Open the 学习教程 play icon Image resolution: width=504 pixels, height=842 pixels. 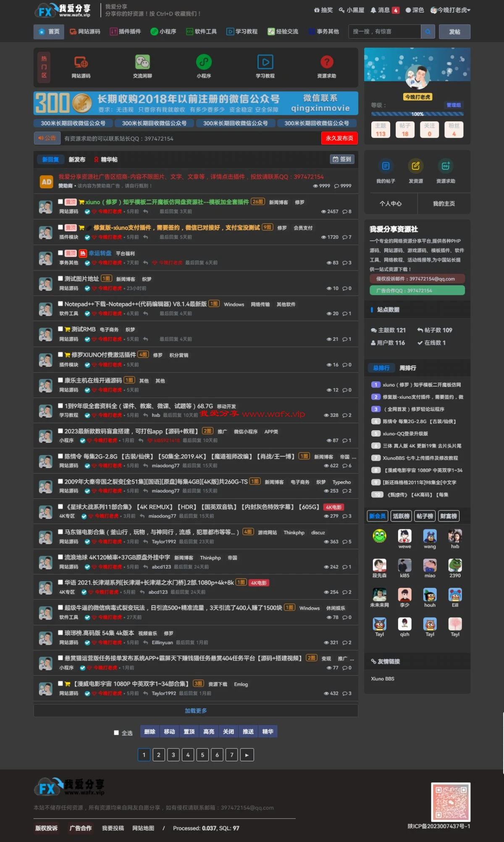(x=265, y=63)
